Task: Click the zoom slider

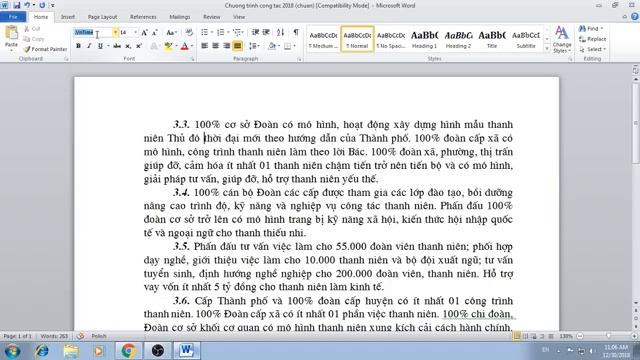Action: click(608, 336)
